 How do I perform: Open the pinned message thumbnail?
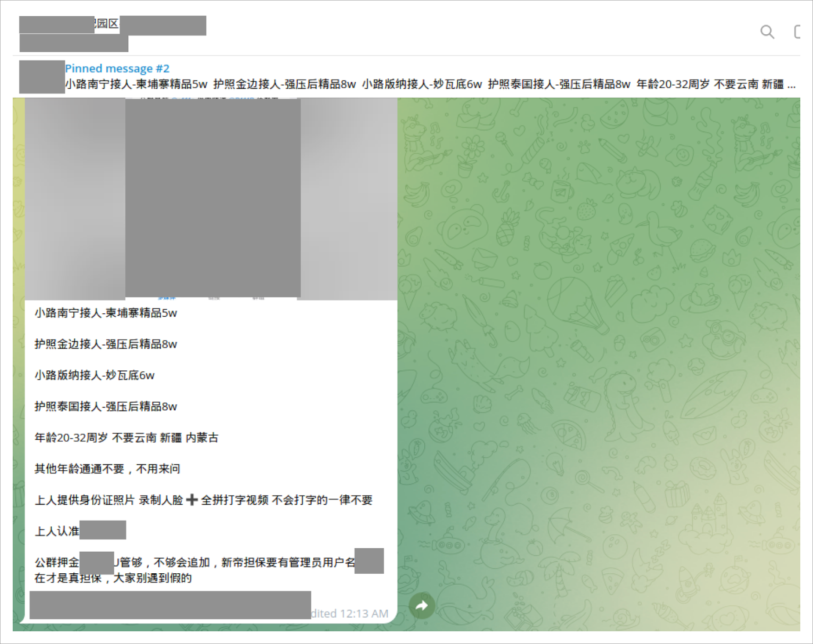point(42,77)
